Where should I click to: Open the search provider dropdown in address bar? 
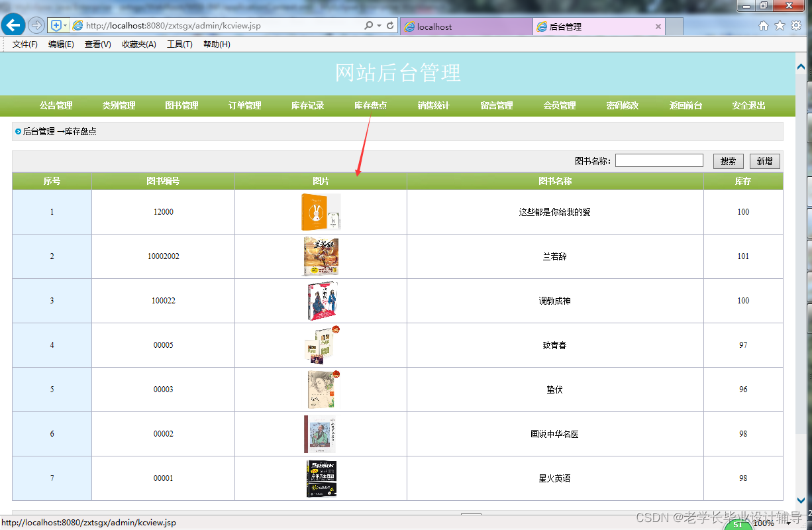378,25
